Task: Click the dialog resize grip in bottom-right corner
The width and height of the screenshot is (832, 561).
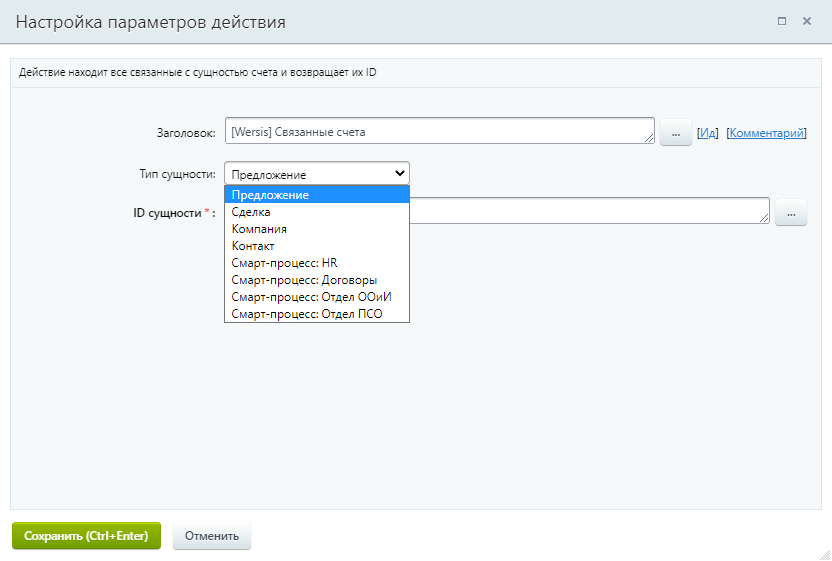Action: click(823, 552)
